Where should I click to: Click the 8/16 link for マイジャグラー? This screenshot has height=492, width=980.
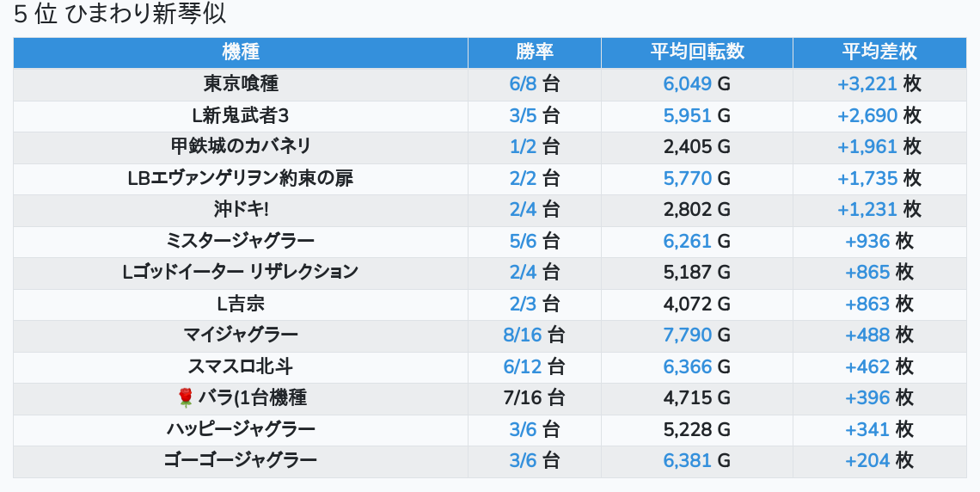point(523,335)
